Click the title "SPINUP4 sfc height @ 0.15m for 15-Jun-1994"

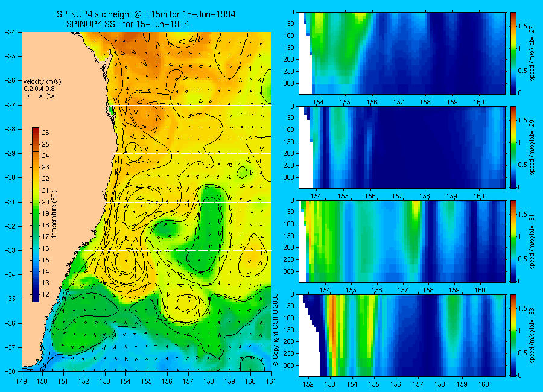[x=146, y=14]
